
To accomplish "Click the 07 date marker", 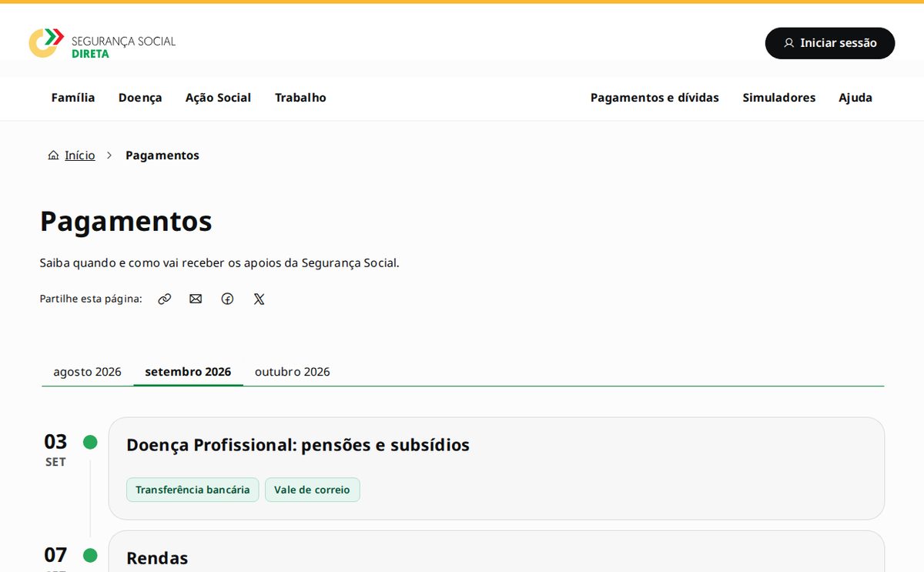I will pyautogui.click(x=55, y=555).
